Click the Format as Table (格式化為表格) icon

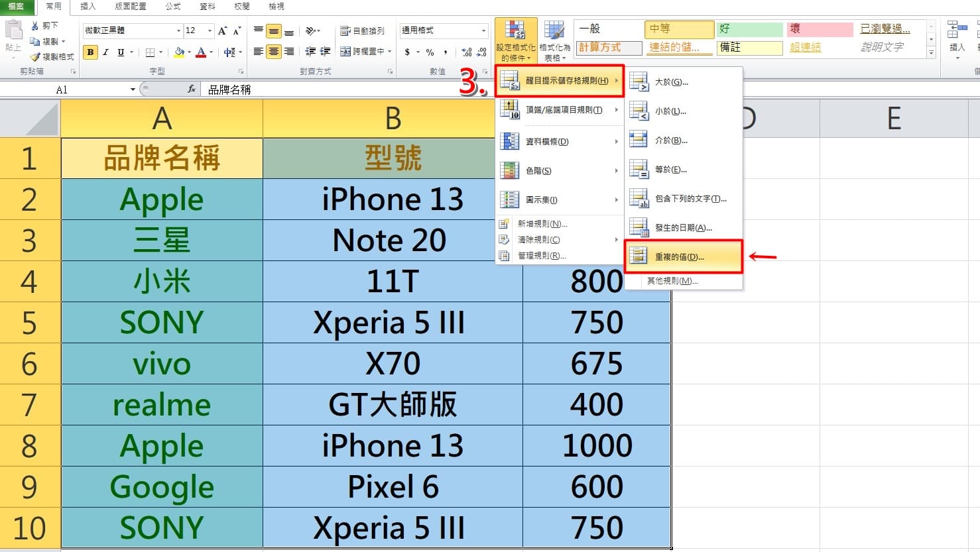(x=554, y=40)
